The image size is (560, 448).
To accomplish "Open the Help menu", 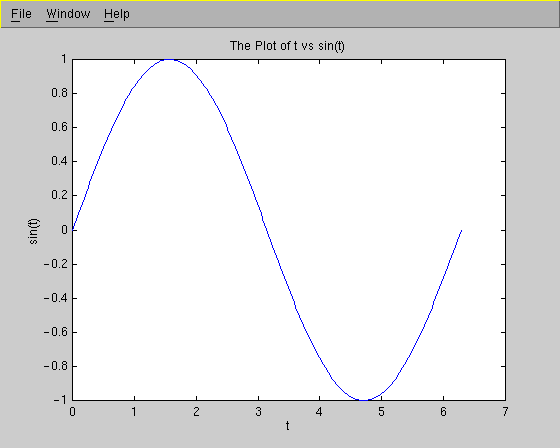I will click(x=117, y=14).
